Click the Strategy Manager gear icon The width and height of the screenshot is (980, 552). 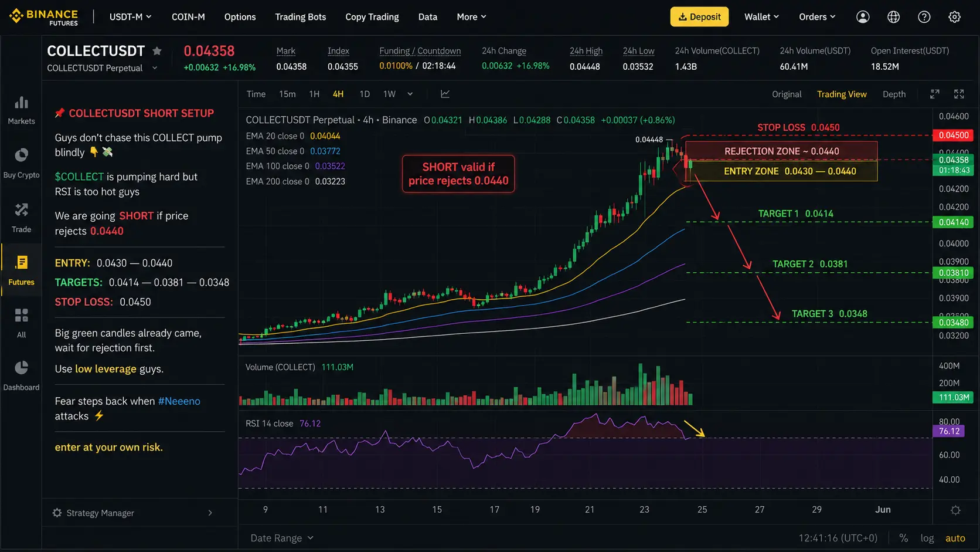coord(57,513)
